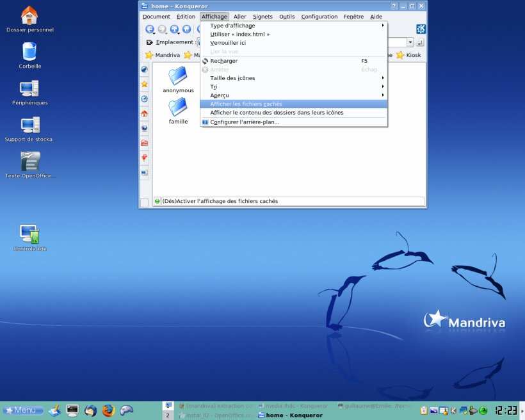
Task: Expand the Aperçu submenu
Action: tap(294, 95)
